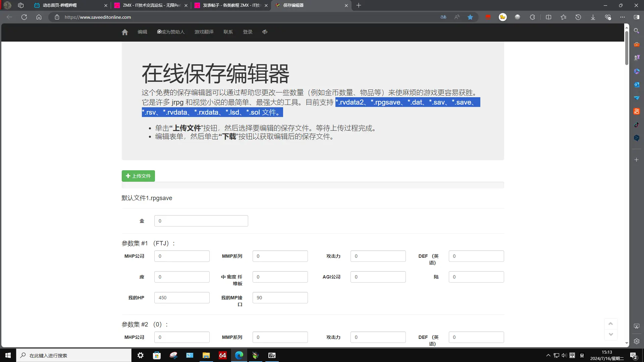The image size is (644, 362).
Task: Open Windows Start menu
Action: point(8,355)
